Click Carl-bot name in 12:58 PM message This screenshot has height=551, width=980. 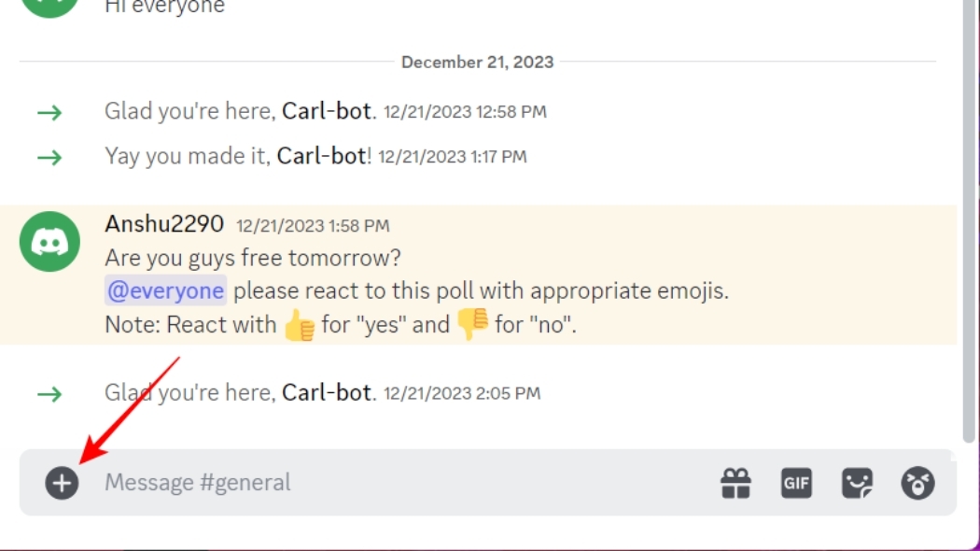pyautogui.click(x=327, y=112)
